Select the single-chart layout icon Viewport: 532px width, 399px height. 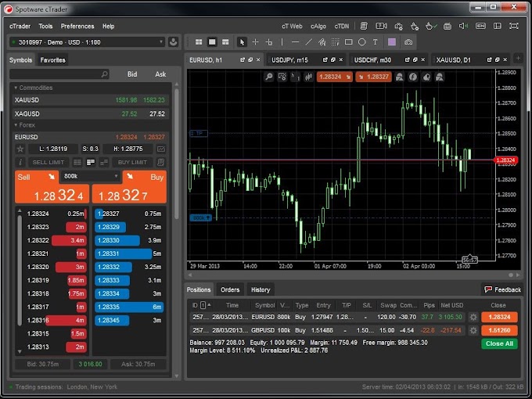click(212, 42)
